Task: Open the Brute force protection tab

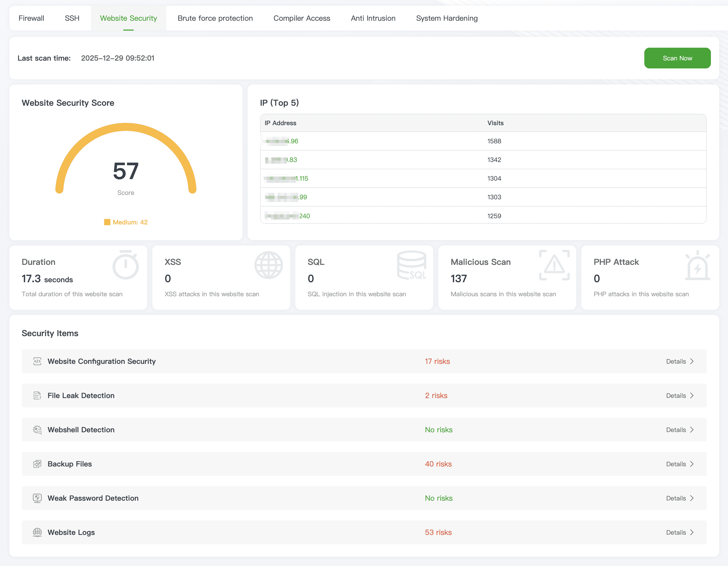Action: (x=215, y=18)
